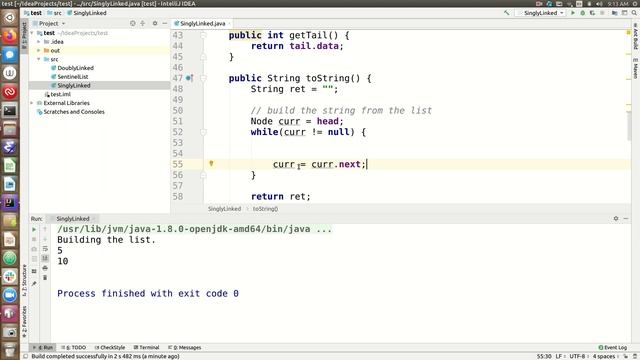This screenshot has height=360, width=640.
Task: Click the Debug bug icon in top toolbar
Action: pos(582,13)
